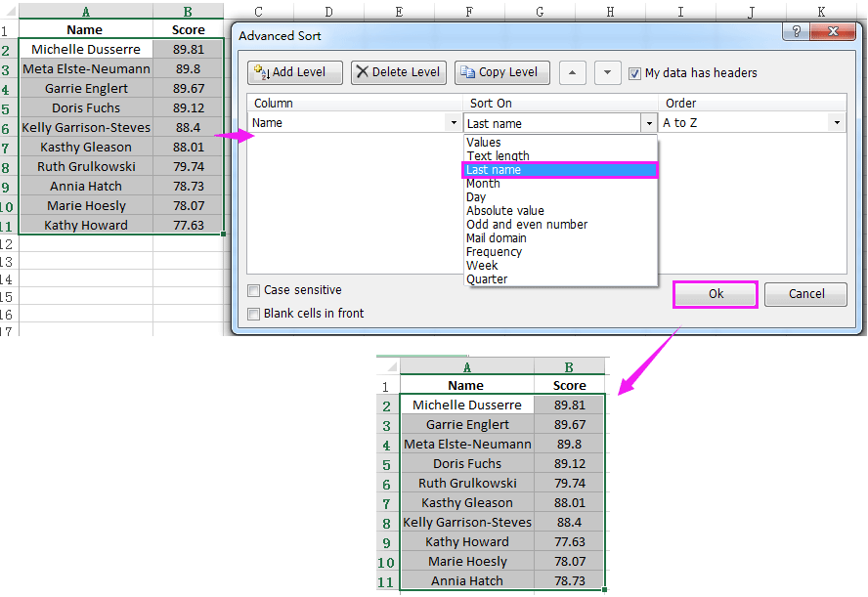868x597 pixels.
Task: Open the Sort On dropdown arrow
Action: click(649, 123)
